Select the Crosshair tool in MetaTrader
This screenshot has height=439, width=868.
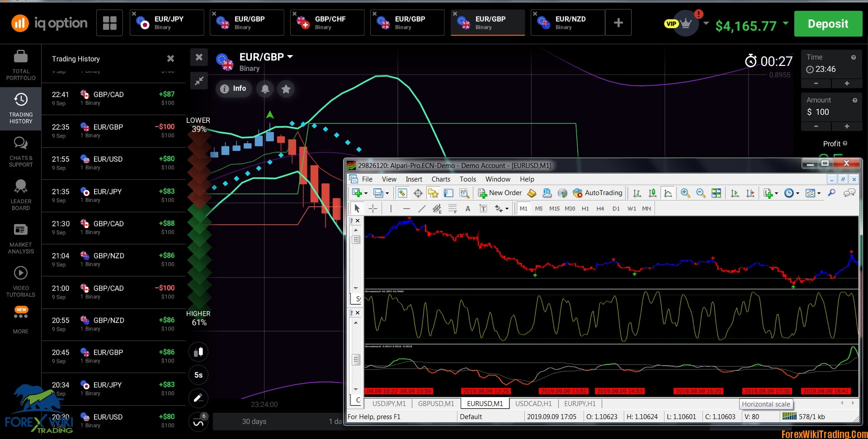tap(373, 208)
